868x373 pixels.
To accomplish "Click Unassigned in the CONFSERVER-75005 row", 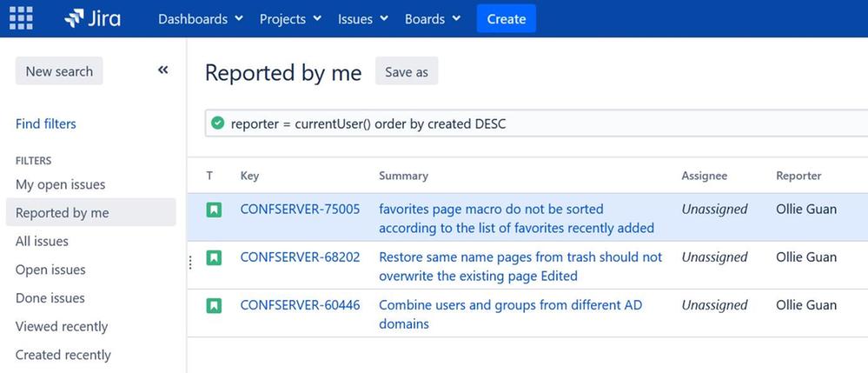I will (715, 209).
